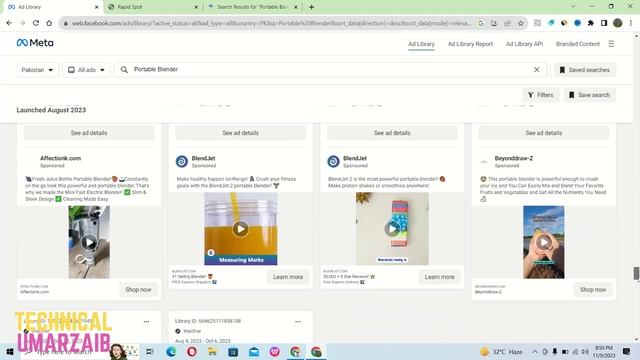Viewport: 640px width, 360px height.
Task: Click the Inactive status text
Action: point(192,331)
